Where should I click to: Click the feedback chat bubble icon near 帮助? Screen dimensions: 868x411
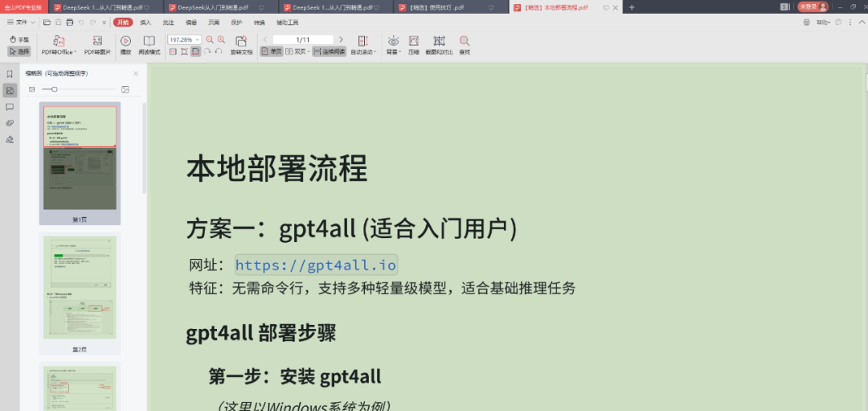[x=838, y=23]
